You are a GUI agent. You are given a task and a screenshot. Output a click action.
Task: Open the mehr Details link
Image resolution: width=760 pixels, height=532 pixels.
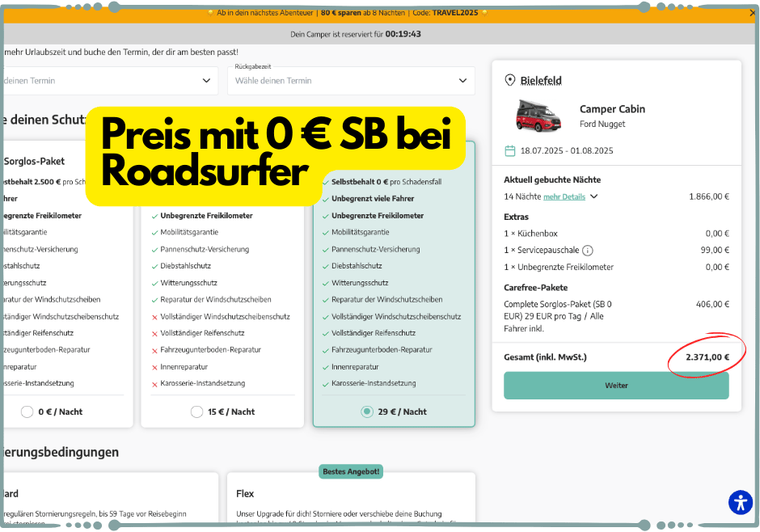tap(564, 196)
